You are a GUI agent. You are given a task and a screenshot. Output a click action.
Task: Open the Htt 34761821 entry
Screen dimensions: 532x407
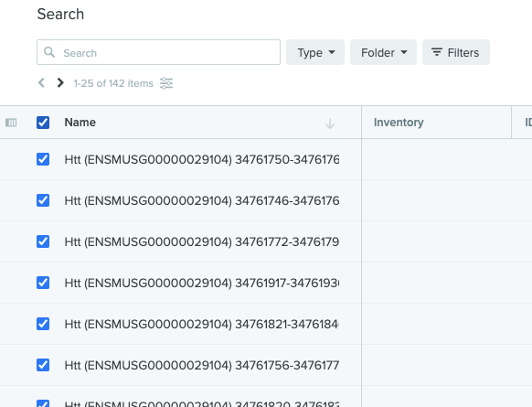[202, 324]
